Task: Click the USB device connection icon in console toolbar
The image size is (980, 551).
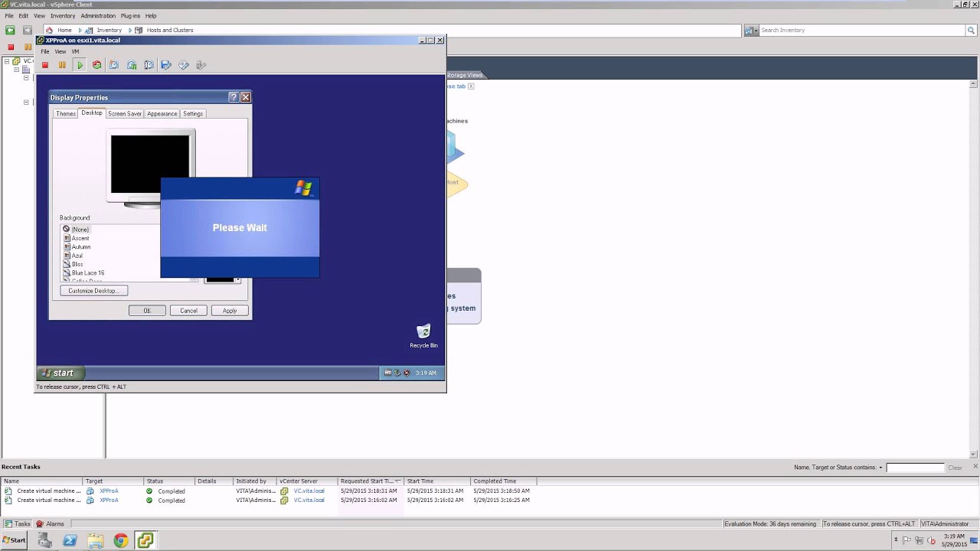Action: (x=201, y=65)
